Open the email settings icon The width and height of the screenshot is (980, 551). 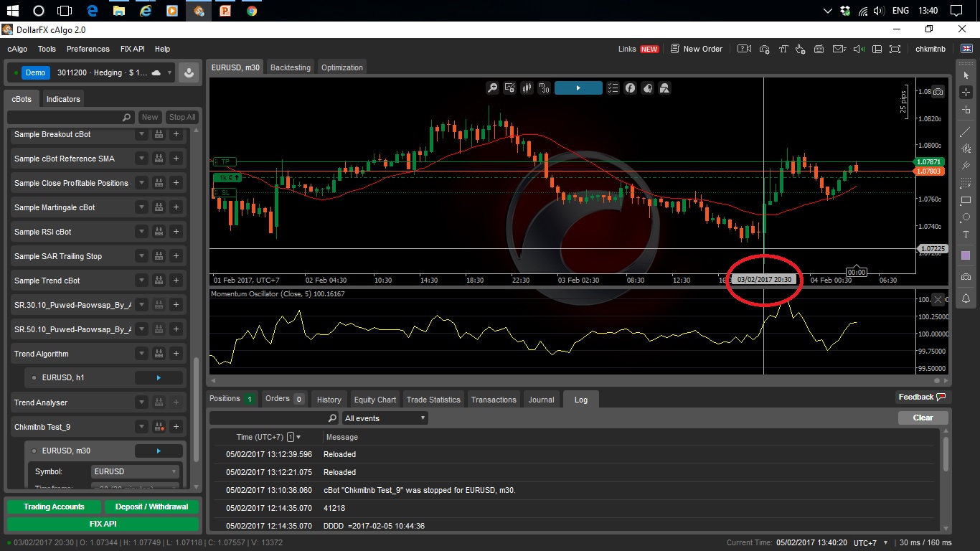pos(838,49)
